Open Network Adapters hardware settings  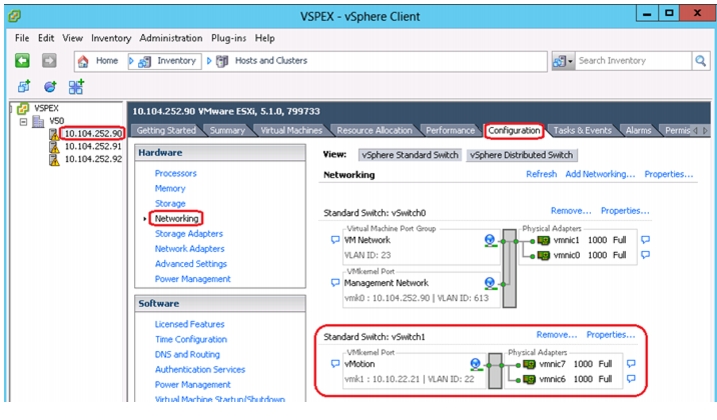tap(189, 249)
